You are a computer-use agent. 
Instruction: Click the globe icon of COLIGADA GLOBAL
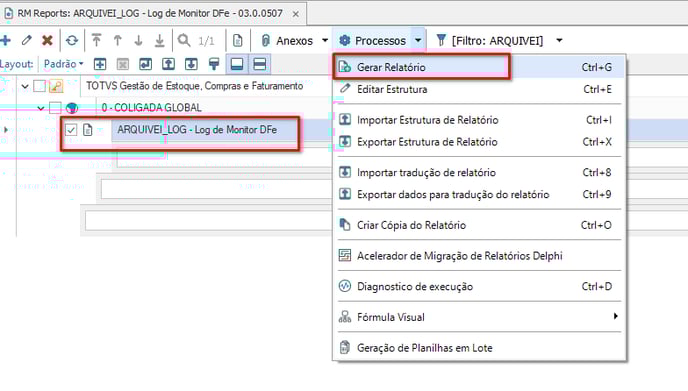(72, 108)
